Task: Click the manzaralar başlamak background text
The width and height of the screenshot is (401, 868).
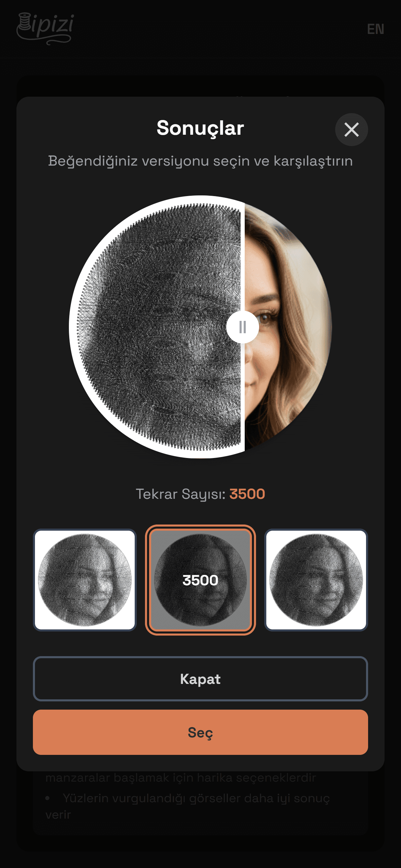Action: [181, 778]
